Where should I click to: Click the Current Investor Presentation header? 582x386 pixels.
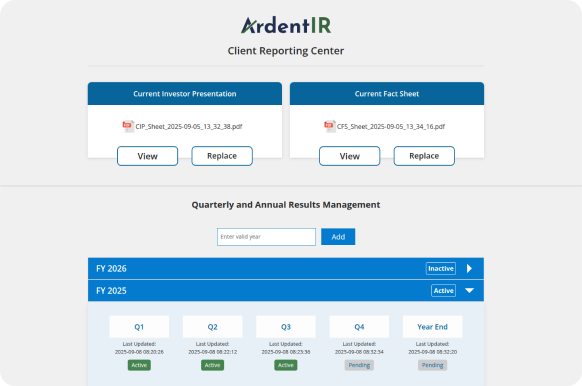click(x=185, y=94)
